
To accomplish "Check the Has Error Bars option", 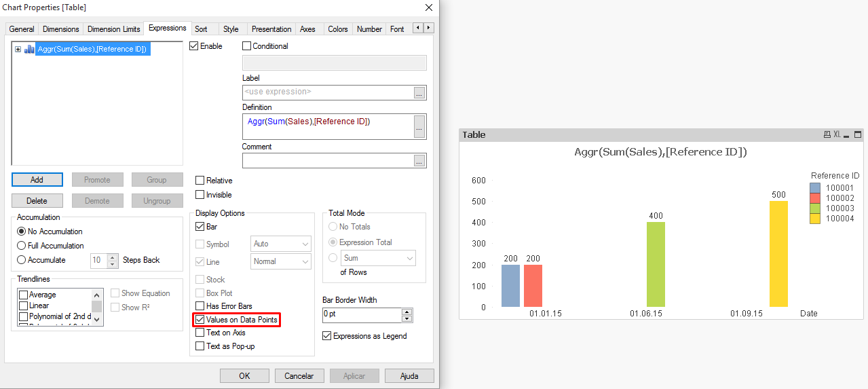I will coord(200,306).
